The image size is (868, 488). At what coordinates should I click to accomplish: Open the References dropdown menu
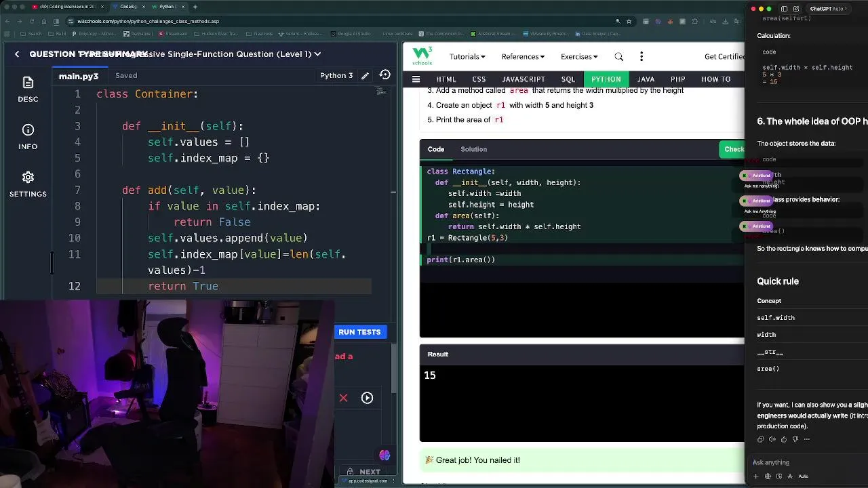coord(523,57)
